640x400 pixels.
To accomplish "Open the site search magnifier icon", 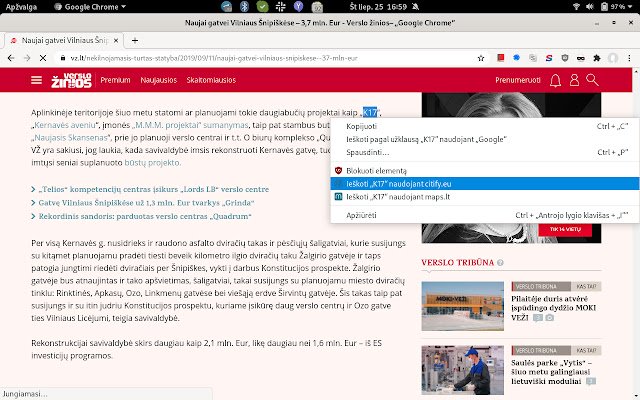I will tap(592, 80).
